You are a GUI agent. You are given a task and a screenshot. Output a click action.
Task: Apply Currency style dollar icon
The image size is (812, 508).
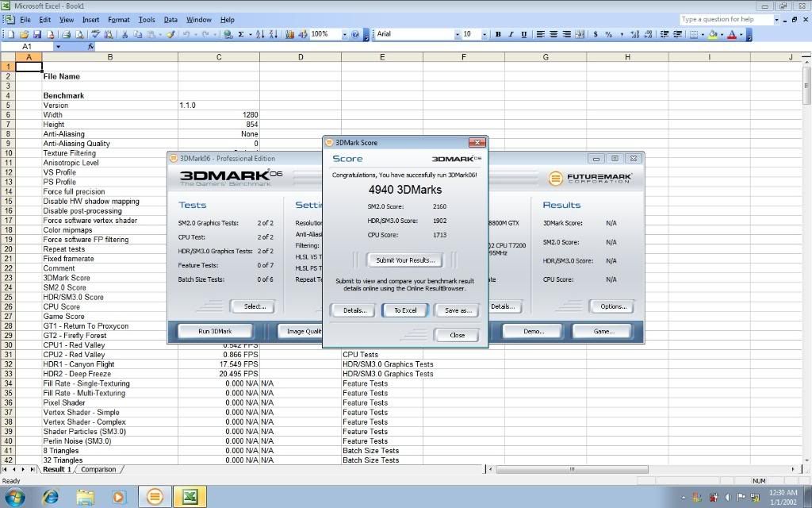(596, 34)
